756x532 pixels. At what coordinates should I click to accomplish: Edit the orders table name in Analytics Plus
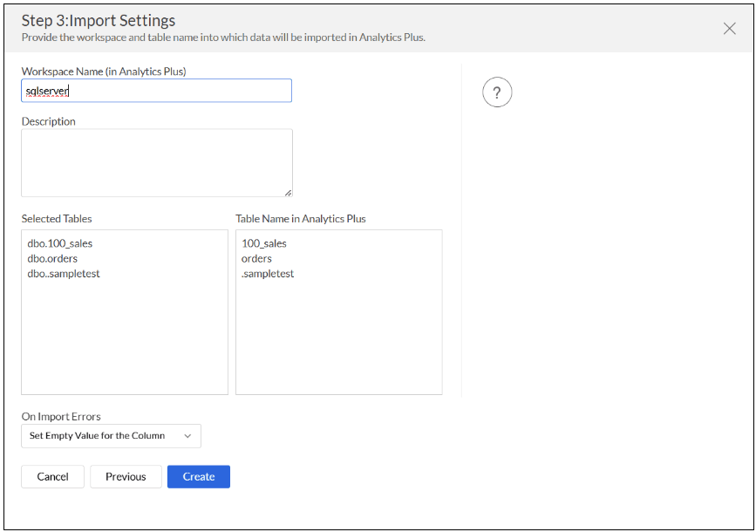coord(256,258)
